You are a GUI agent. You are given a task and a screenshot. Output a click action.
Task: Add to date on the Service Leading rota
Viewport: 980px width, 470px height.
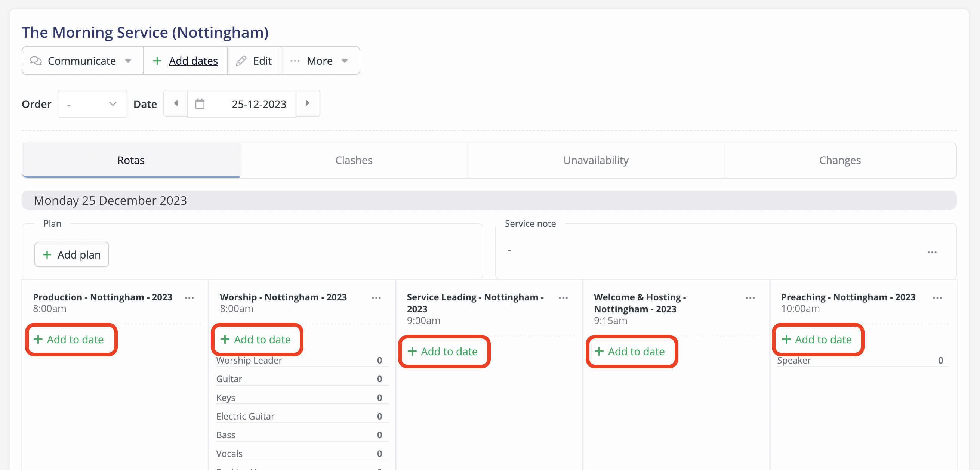444,351
